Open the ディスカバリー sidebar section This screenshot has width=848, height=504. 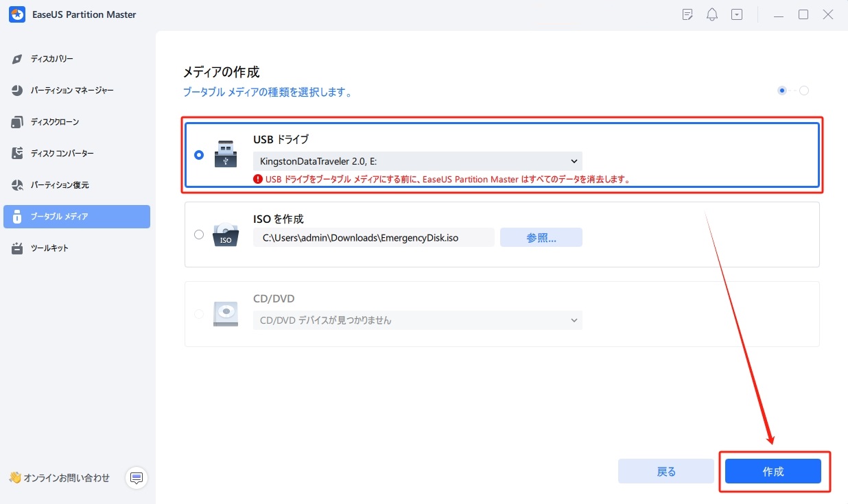coord(53,58)
